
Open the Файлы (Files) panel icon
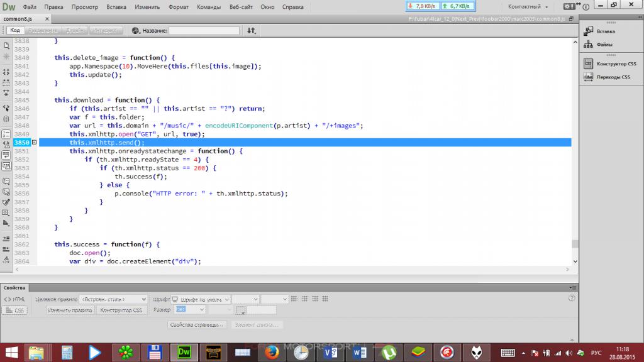589,45
